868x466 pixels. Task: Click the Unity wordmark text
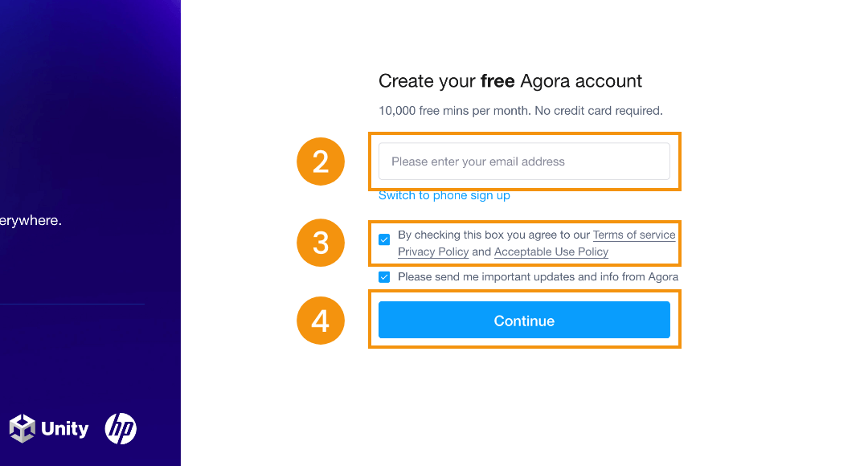coord(65,429)
